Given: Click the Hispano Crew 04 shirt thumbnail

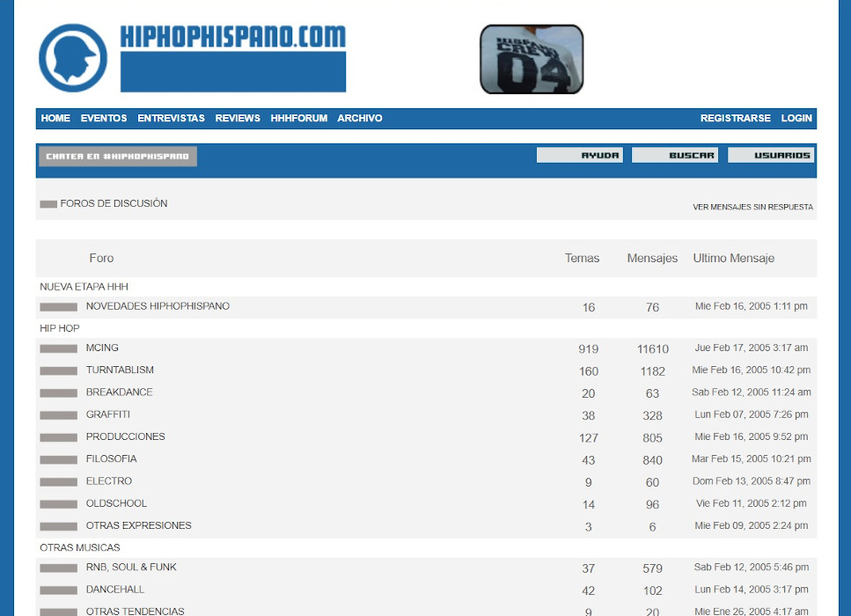Looking at the screenshot, I should coord(532,59).
